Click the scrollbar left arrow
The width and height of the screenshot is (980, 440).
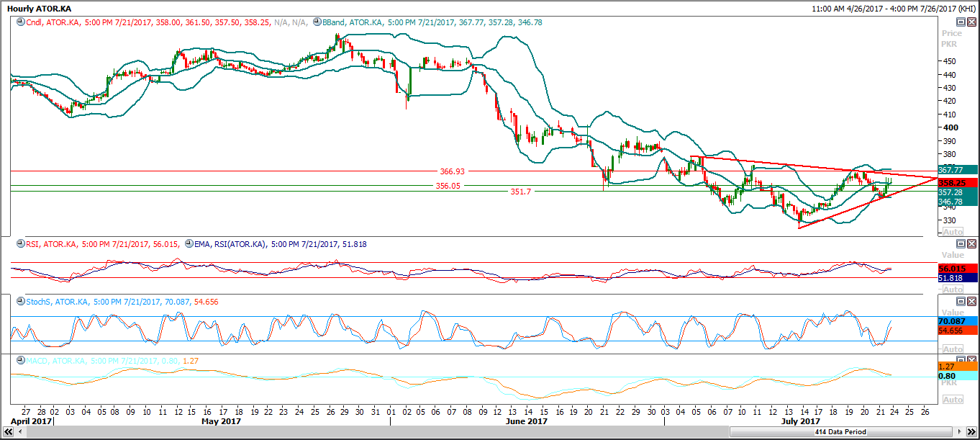pyautogui.click(x=20, y=432)
